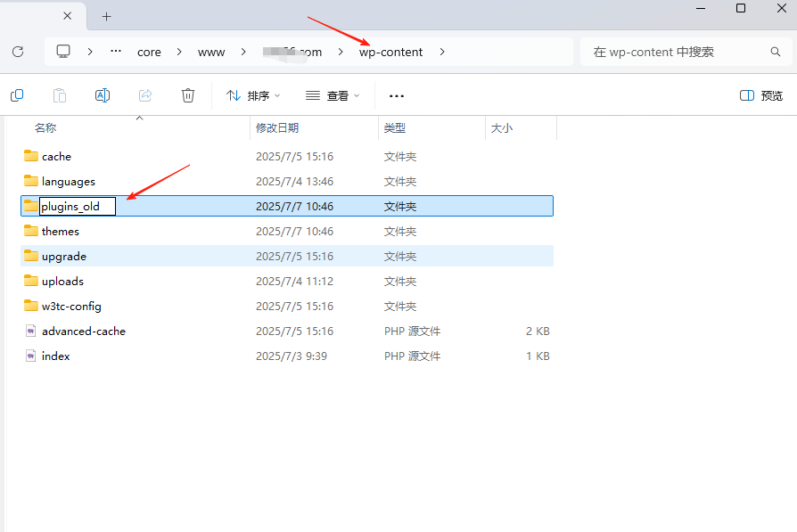Click the computer icon in the breadcrumb bar
This screenshot has width=797, height=532.
coord(62,52)
